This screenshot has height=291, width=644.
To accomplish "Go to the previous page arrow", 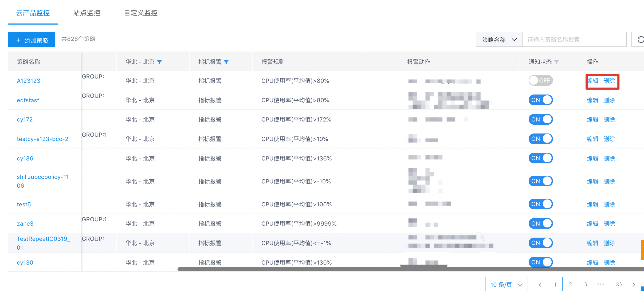I will pyautogui.click(x=540, y=285).
